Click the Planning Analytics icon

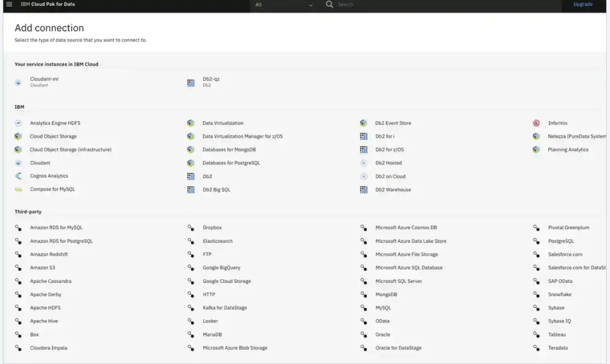pyautogui.click(x=536, y=149)
